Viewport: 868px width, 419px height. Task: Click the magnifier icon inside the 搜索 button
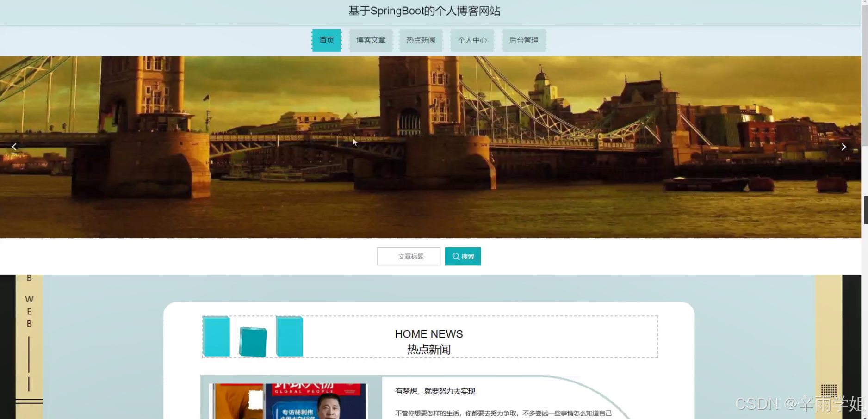(x=456, y=256)
